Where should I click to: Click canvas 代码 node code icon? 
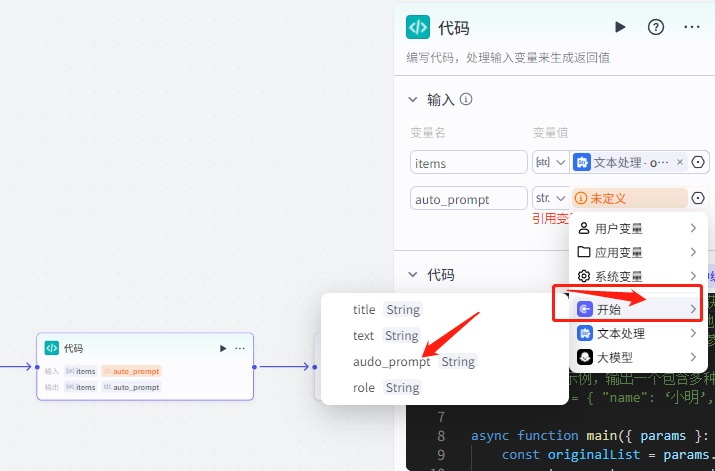pos(52,348)
